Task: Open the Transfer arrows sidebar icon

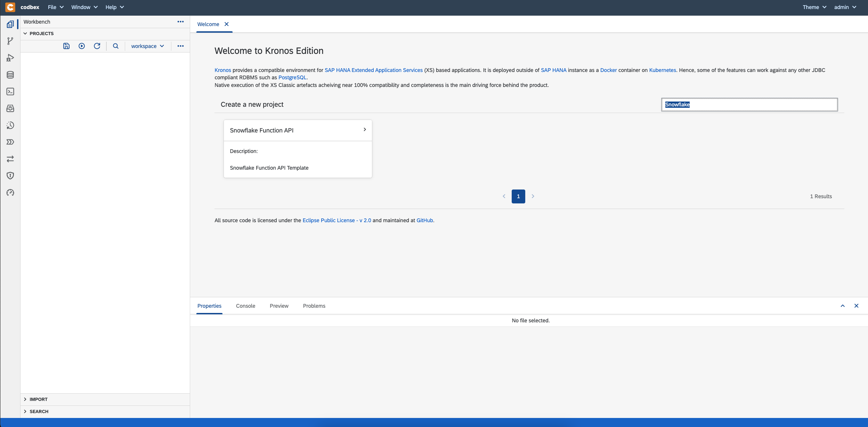Action: [x=10, y=159]
